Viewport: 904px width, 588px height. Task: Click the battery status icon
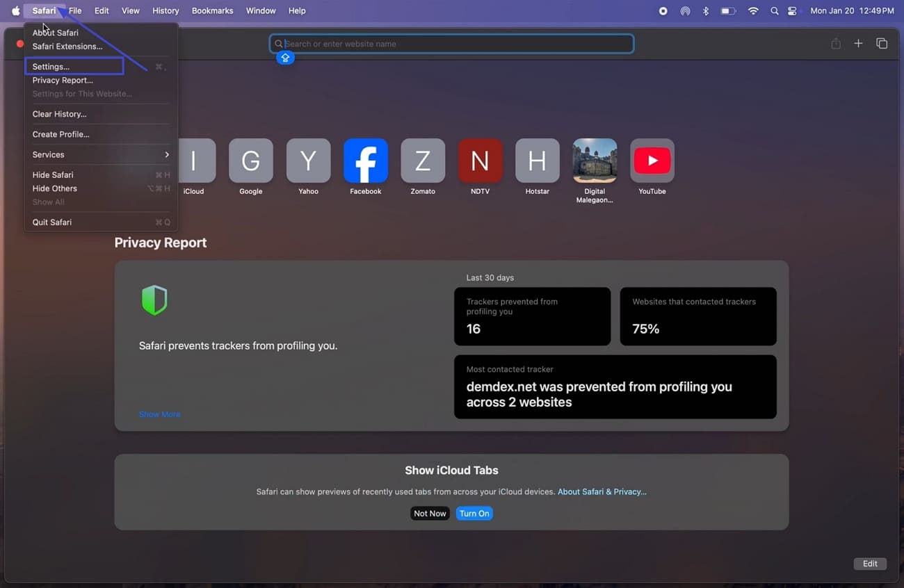(x=728, y=11)
